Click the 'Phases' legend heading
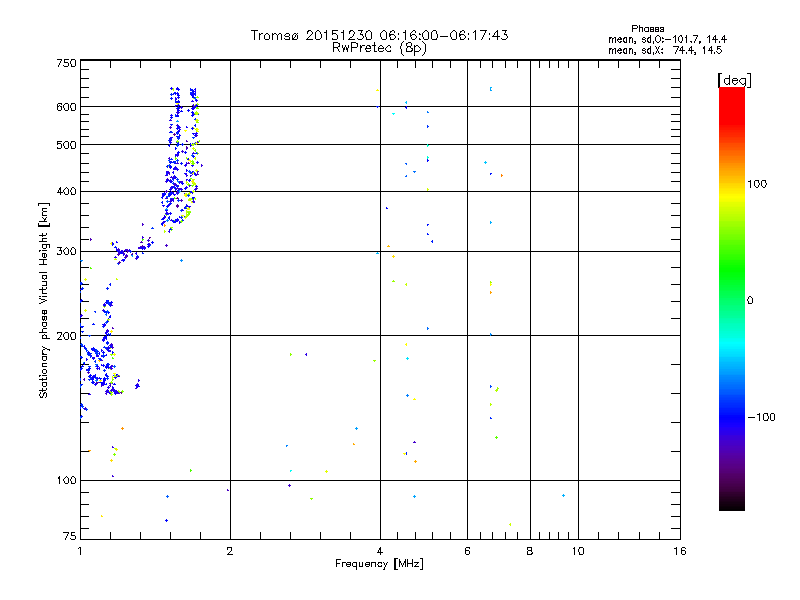The width and height of the screenshot is (800, 600). 647,29
